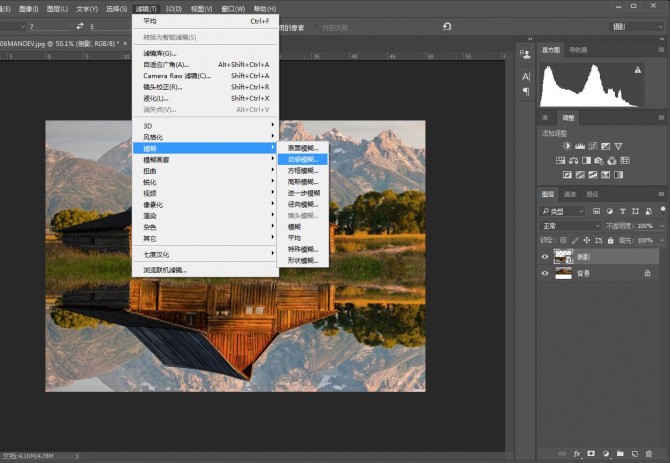670x463 pixels.
Task: Open the blend mode dropdown showing 正常
Action: (571, 226)
